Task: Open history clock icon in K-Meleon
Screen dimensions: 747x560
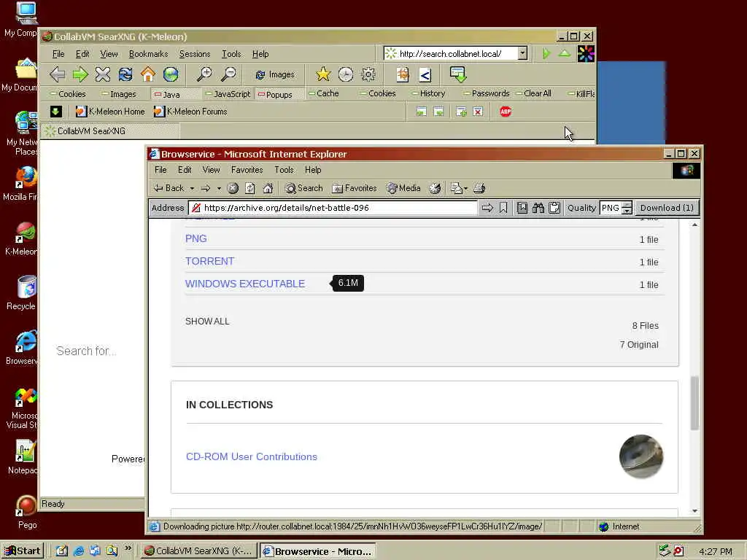Action: pos(345,74)
